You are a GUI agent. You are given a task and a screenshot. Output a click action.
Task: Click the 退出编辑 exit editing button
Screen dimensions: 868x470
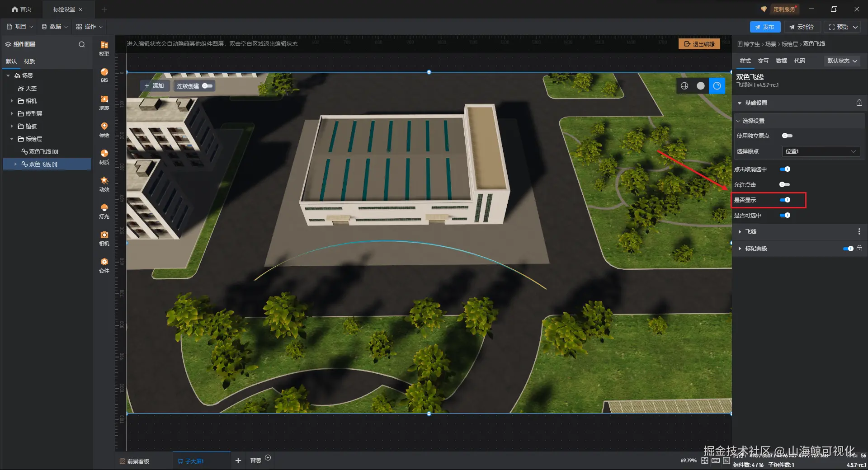pyautogui.click(x=699, y=44)
